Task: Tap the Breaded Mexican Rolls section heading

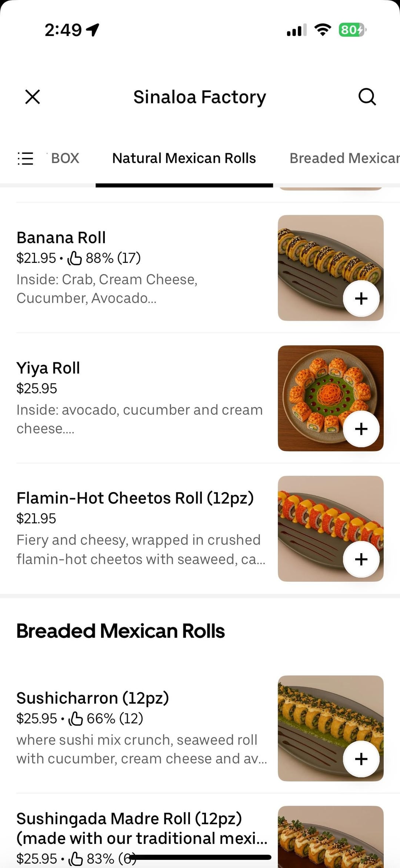Action: coord(121,631)
